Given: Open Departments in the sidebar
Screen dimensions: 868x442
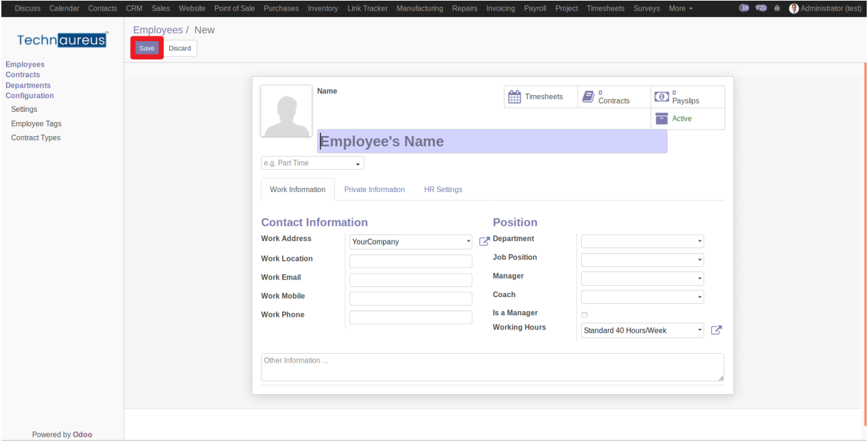Looking at the screenshot, I should click(x=28, y=86).
